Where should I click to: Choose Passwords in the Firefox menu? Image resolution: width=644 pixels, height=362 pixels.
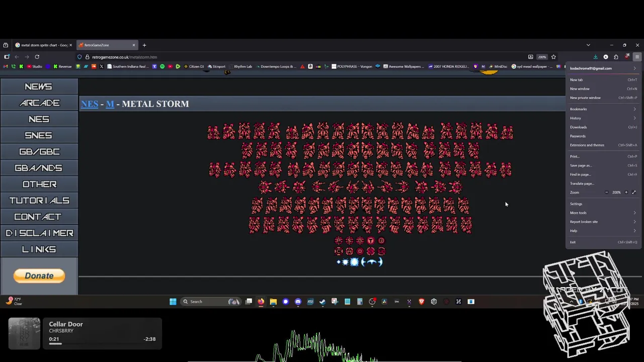coord(603,136)
